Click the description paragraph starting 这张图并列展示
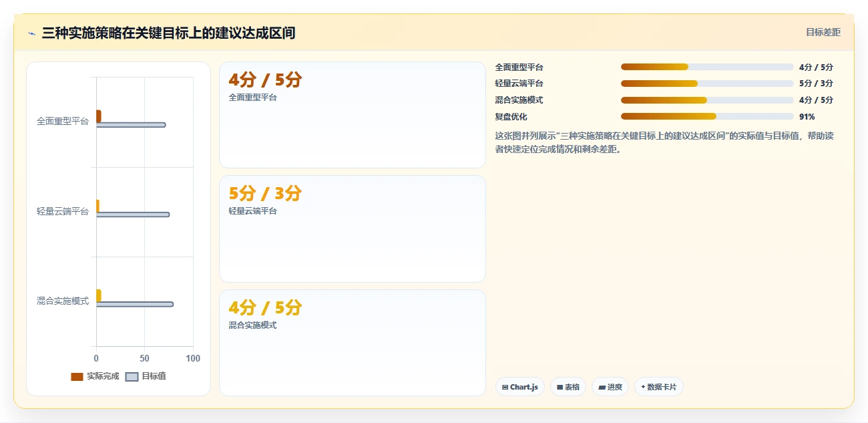 pyautogui.click(x=664, y=142)
